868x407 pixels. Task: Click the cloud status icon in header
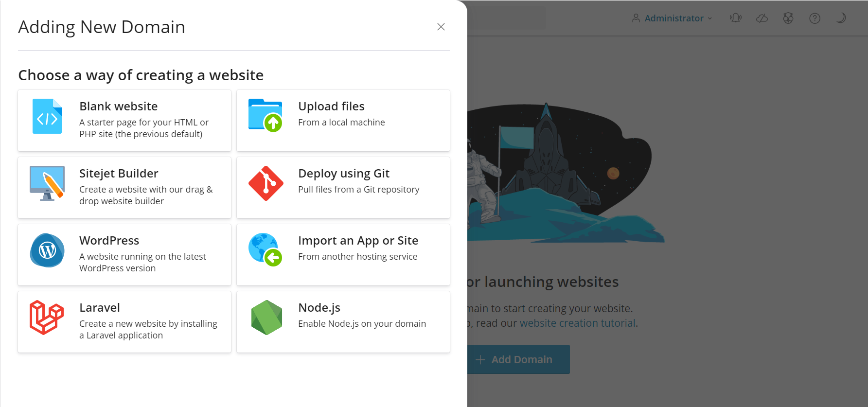pyautogui.click(x=762, y=18)
